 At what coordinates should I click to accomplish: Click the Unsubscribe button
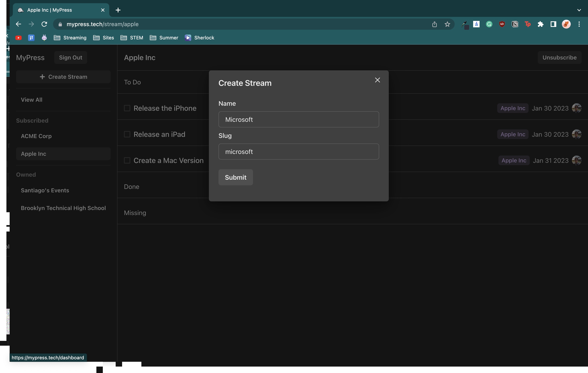[559, 57]
